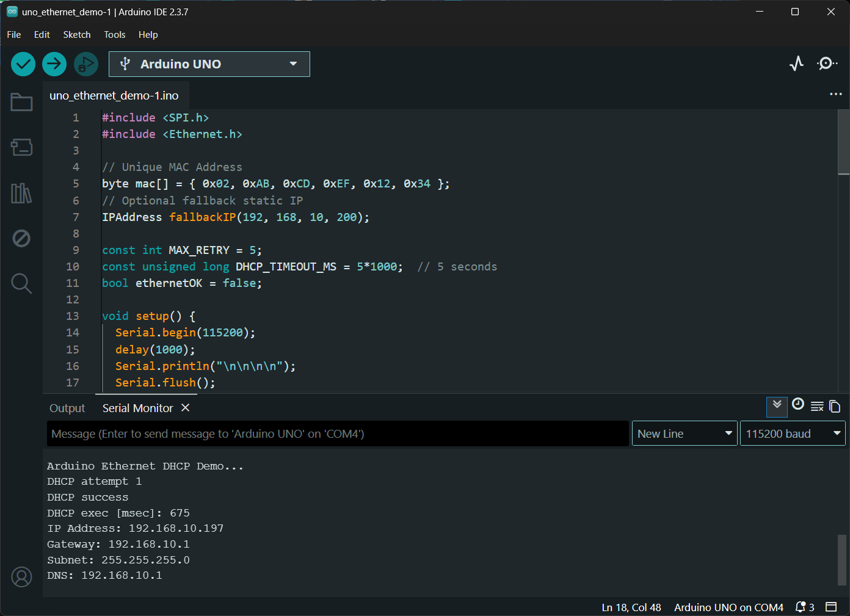The width and height of the screenshot is (850, 616).
Task: Open the Search sidebar panel
Action: click(x=21, y=283)
